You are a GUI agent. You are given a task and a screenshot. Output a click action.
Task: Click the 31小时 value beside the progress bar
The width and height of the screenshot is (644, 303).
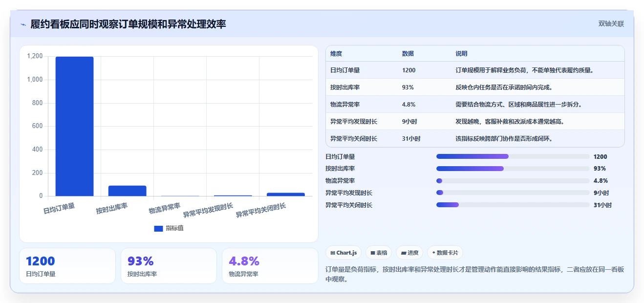[x=602, y=205]
